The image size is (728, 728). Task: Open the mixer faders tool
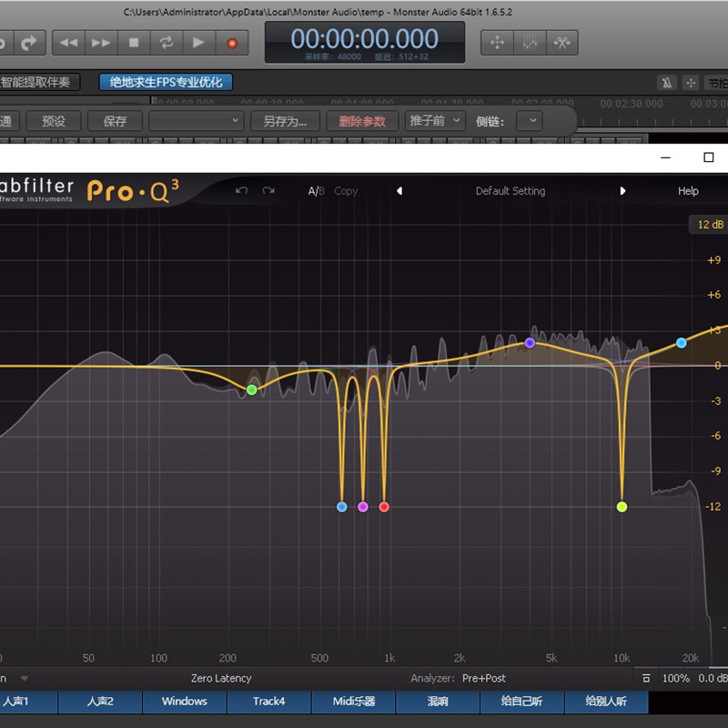click(530, 43)
